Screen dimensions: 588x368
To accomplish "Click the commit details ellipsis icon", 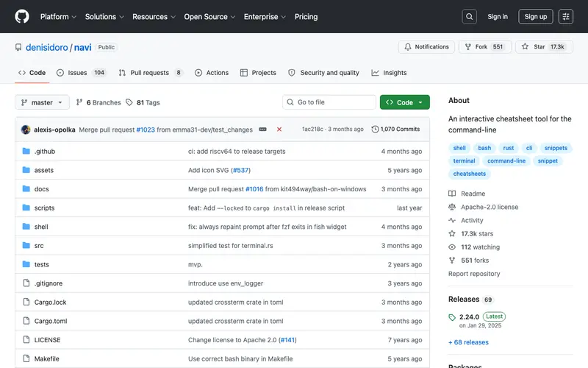I will click(262, 130).
